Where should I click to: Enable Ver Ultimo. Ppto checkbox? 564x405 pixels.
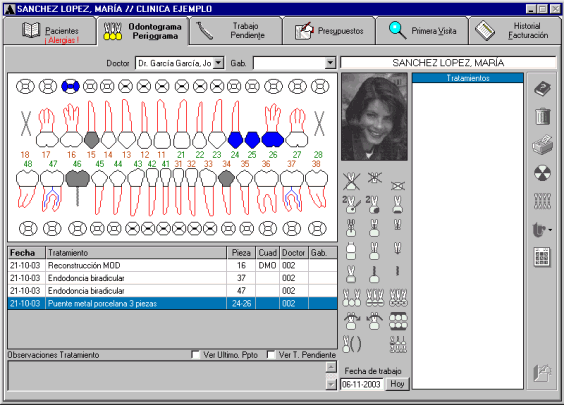pos(196,355)
